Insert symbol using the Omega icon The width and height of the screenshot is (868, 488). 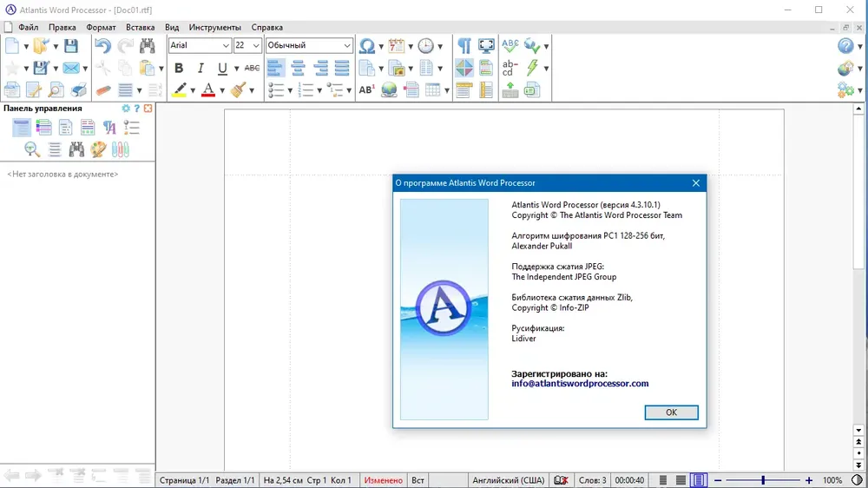tap(366, 46)
